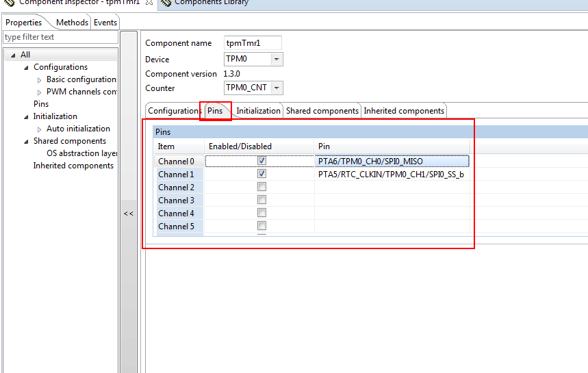The image size is (588, 373).
Task: Click the Enabled/Disabled column header
Action: pyautogui.click(x=259, y=146)
